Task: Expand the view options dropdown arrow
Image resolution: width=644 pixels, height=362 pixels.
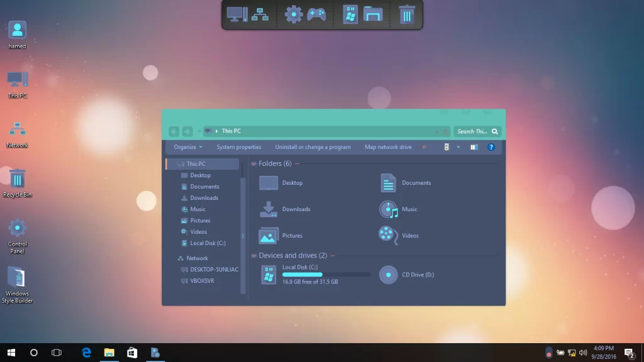Action: pyautogui.click(x=458, y=147)
